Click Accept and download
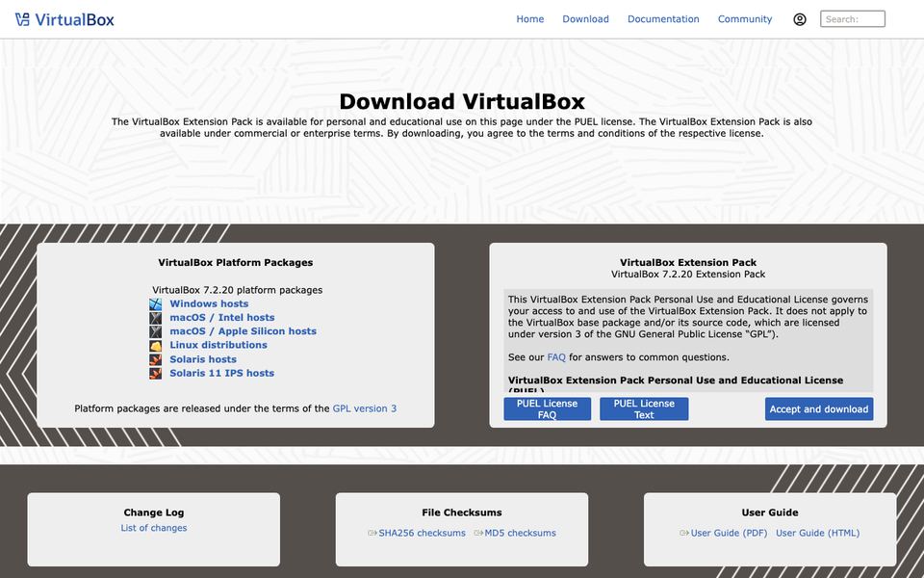The height and width of the screenshot is (578, 924). [819, 408]
